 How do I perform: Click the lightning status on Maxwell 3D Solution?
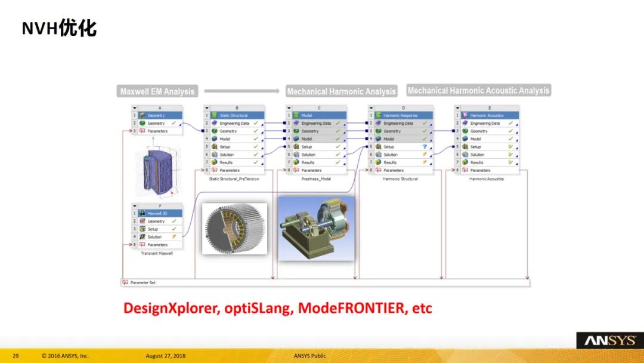coord(174,237)
